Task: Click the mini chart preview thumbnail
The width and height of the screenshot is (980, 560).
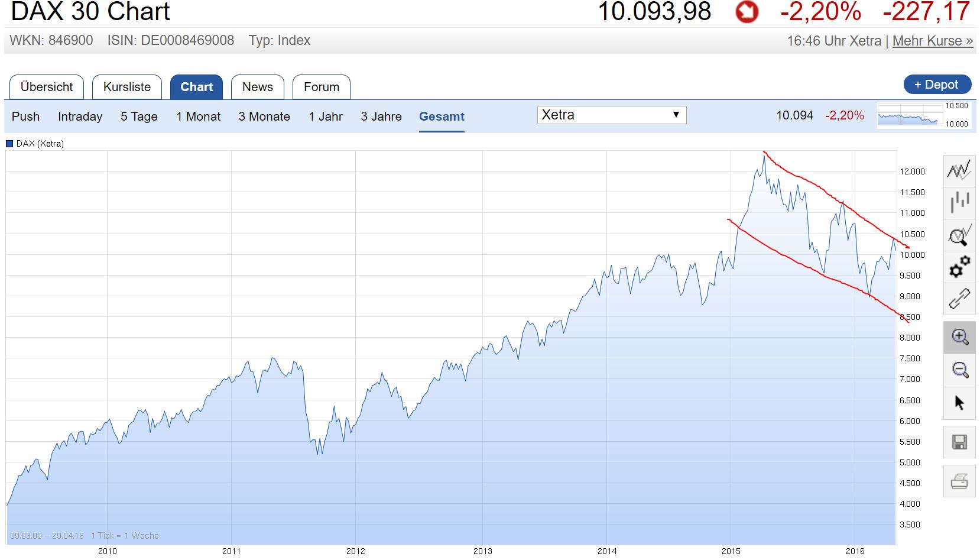Action: click(908, 116)
